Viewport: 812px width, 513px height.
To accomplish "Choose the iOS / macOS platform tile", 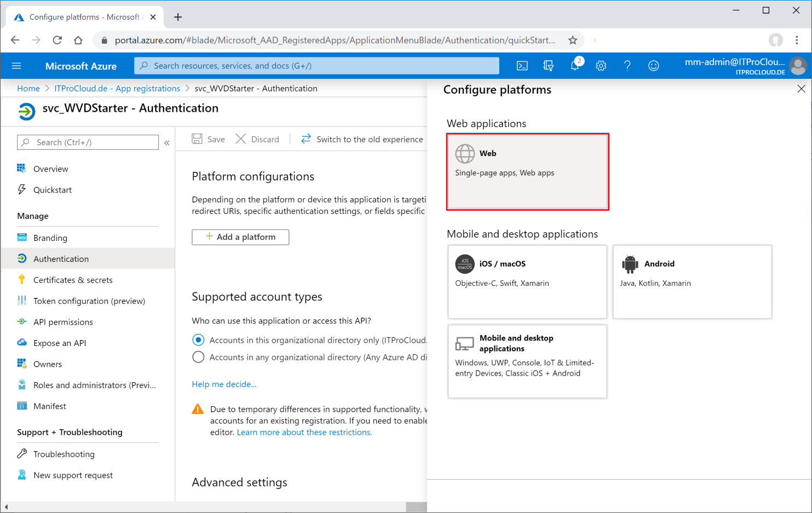I will click(527, 282).
